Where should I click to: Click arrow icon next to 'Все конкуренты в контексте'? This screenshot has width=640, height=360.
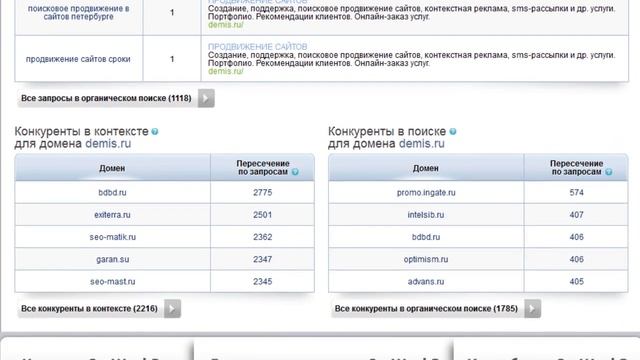(172, 309)
